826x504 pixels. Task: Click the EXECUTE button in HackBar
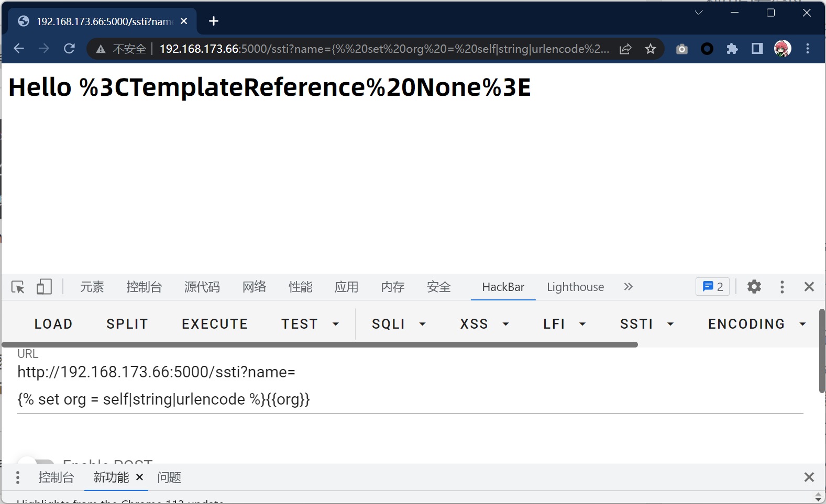[215, 324]
